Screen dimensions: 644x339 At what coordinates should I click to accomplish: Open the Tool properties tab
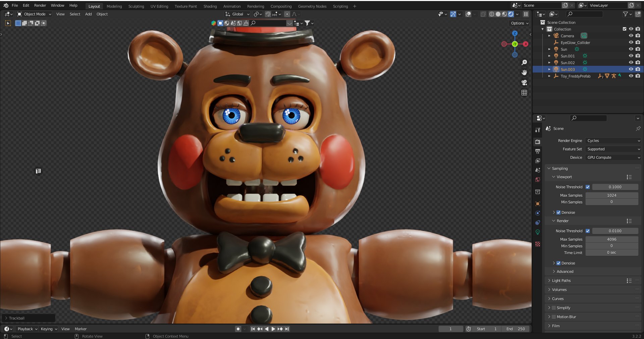point(538,130)
